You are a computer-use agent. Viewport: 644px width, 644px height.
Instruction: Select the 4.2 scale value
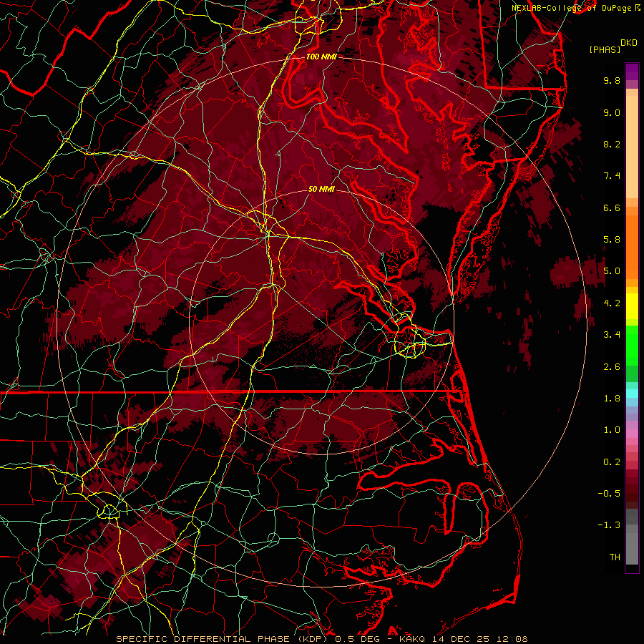(x=612, y=303)
